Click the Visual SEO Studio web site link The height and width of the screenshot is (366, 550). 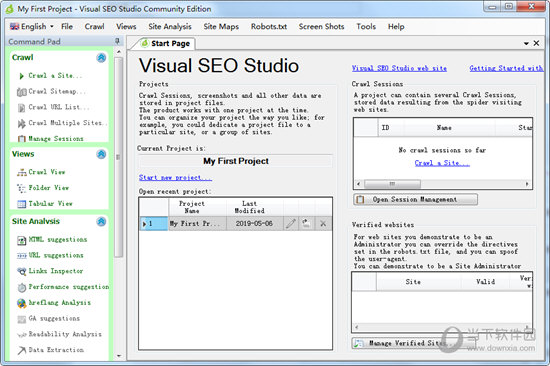399,68
